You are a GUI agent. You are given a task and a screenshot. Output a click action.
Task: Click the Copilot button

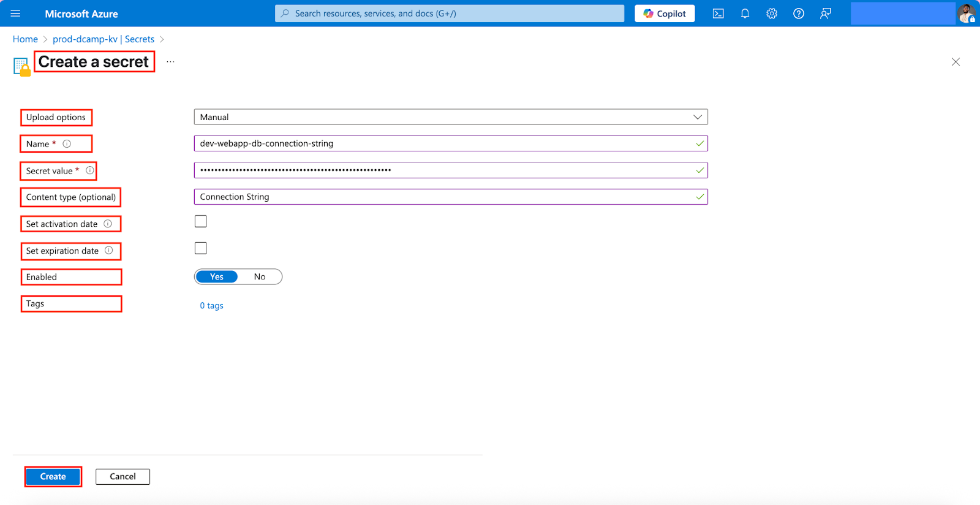665,13
